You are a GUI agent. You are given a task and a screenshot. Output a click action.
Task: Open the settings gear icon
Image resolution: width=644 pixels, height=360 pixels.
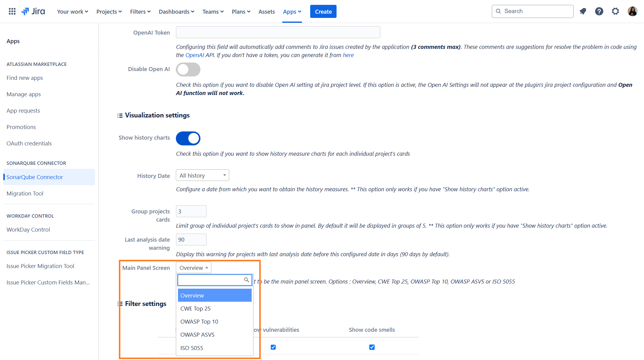(x=615, y=12)
